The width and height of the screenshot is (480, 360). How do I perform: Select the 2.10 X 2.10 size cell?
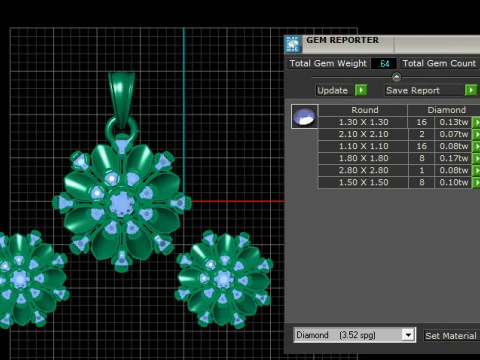(363, 134)
